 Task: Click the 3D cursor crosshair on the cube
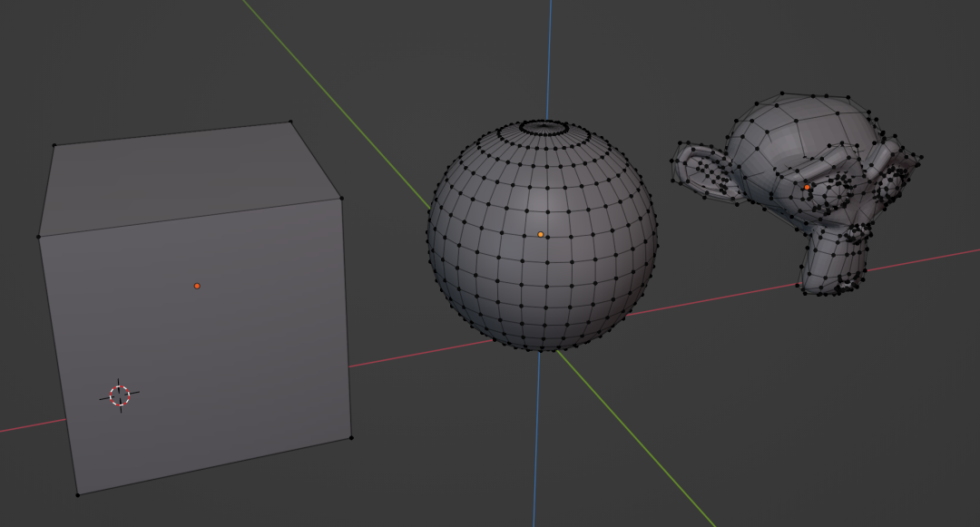tap(120, 395)
